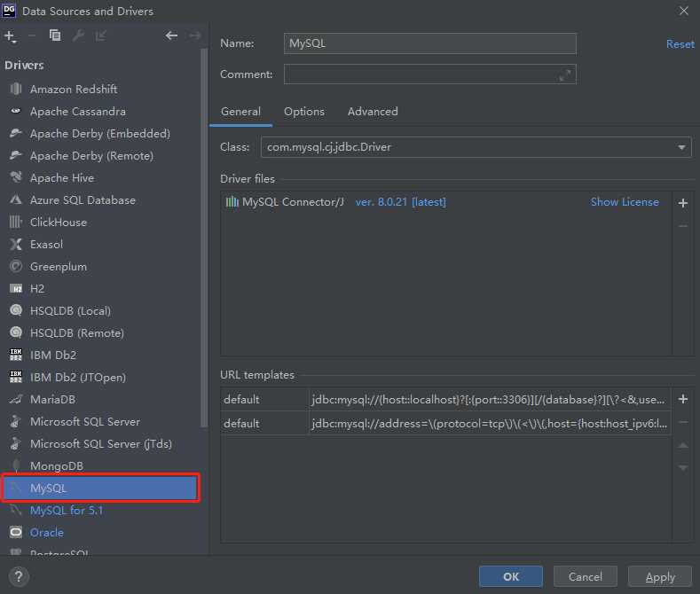This screenshot has height=594, width=700.
Task: Click the wrench settings toolbar icon
Action: (78, 35)
